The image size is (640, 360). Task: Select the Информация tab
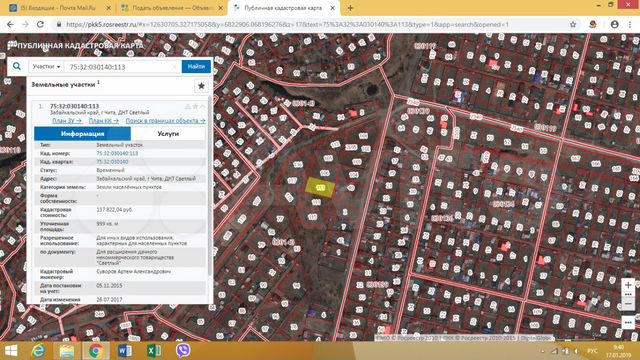tap(82, 133)
